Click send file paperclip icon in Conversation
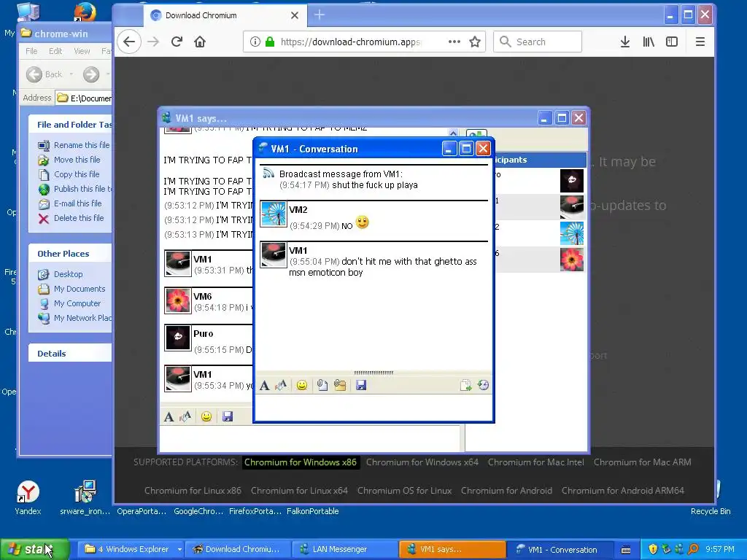747x560 pixels. (322, 385)
